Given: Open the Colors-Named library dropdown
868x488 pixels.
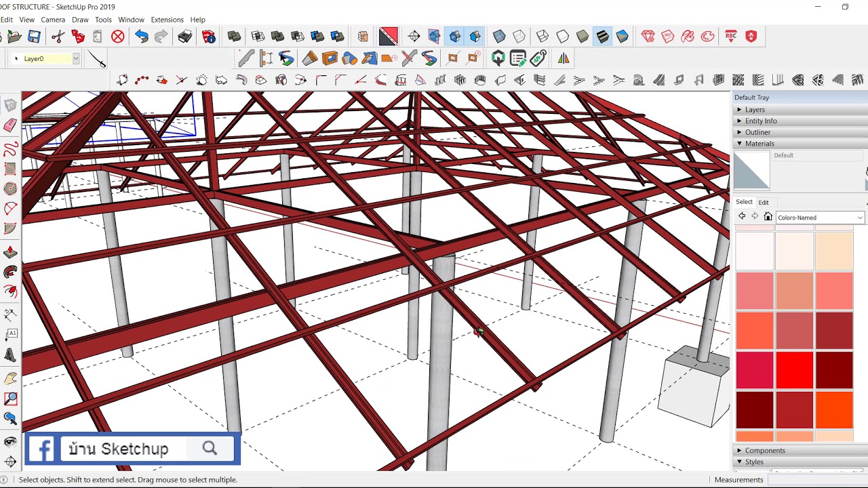Looking at the screenshot, I should (x=820, y=218).
